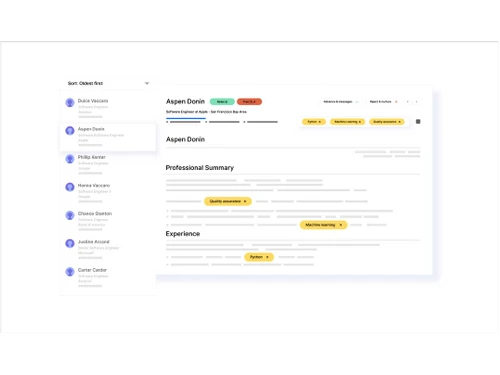Click the dark square icon beside the keyword tags
Screen dimensions: 500x375
coord(418,122)
